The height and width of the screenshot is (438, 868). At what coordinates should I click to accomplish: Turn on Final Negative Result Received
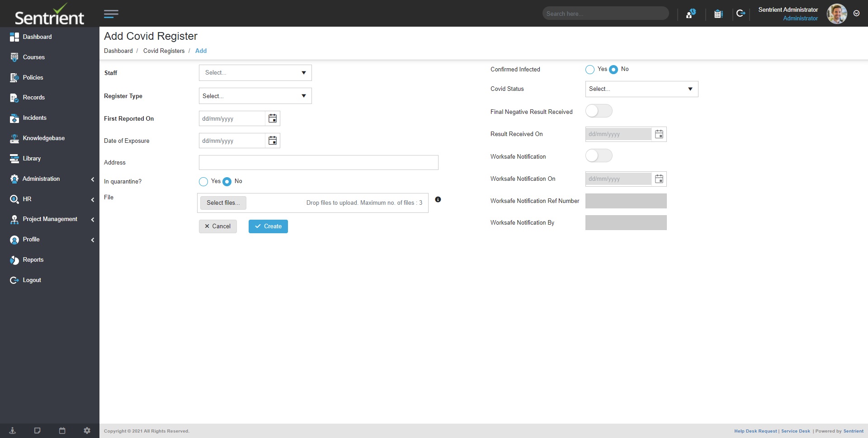click(599, 110)
